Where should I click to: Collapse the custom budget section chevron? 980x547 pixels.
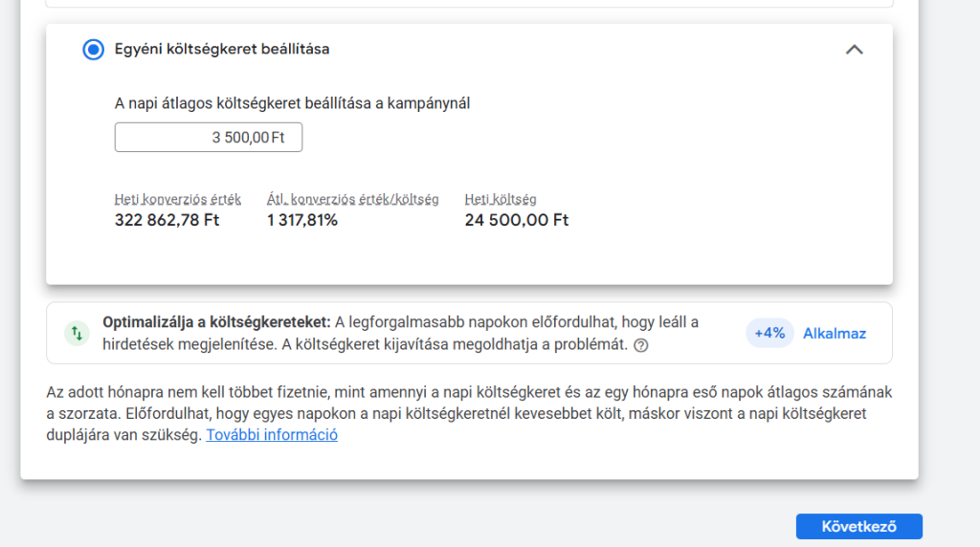tap(855, 50)
